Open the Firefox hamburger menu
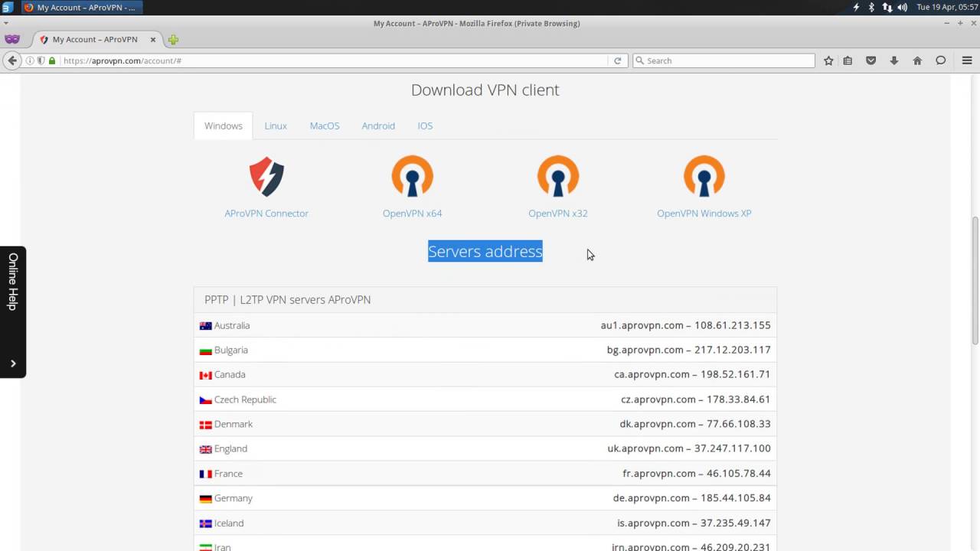The height and width of the screenshot is (551, 980). 967,60
